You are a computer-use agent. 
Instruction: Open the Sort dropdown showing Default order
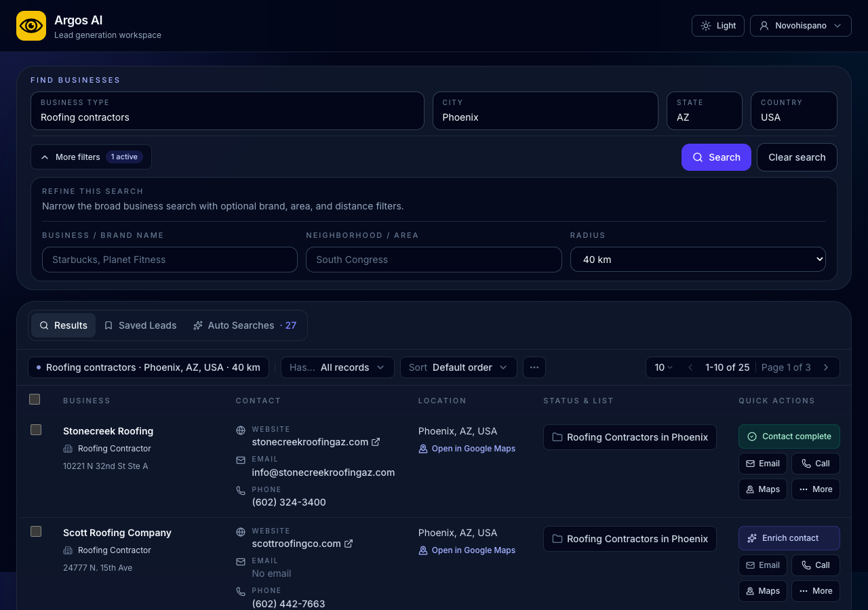458,367
